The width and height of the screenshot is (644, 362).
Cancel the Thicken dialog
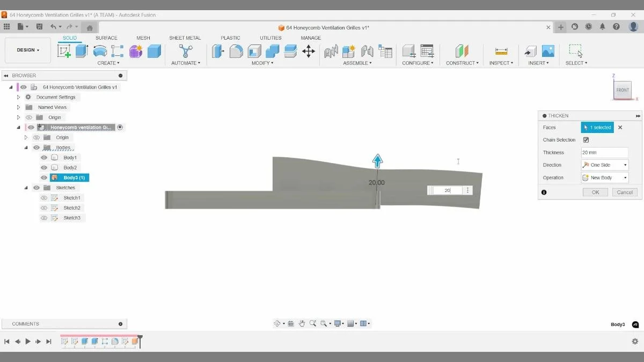(x=624, y=191)
